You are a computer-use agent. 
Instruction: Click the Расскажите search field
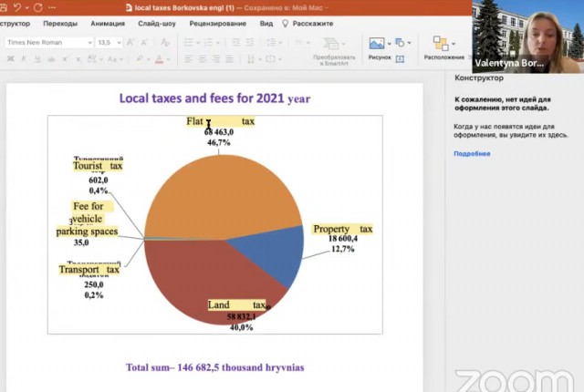pos(312,24)
